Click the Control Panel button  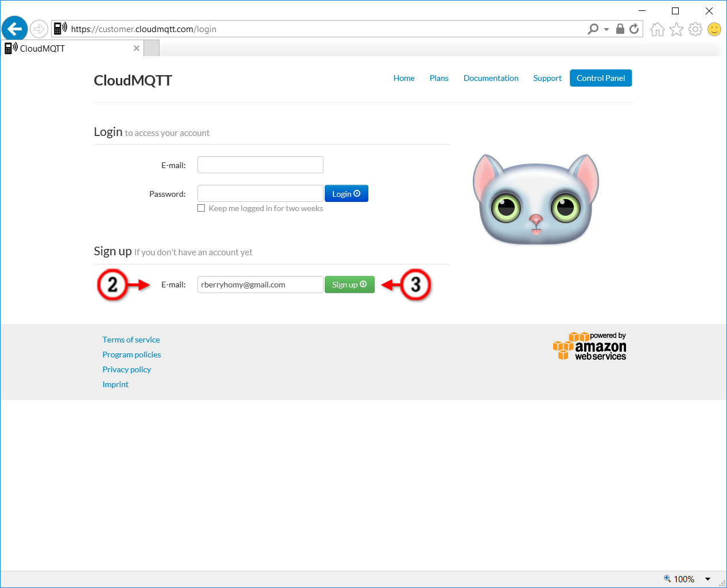[601, 78]
